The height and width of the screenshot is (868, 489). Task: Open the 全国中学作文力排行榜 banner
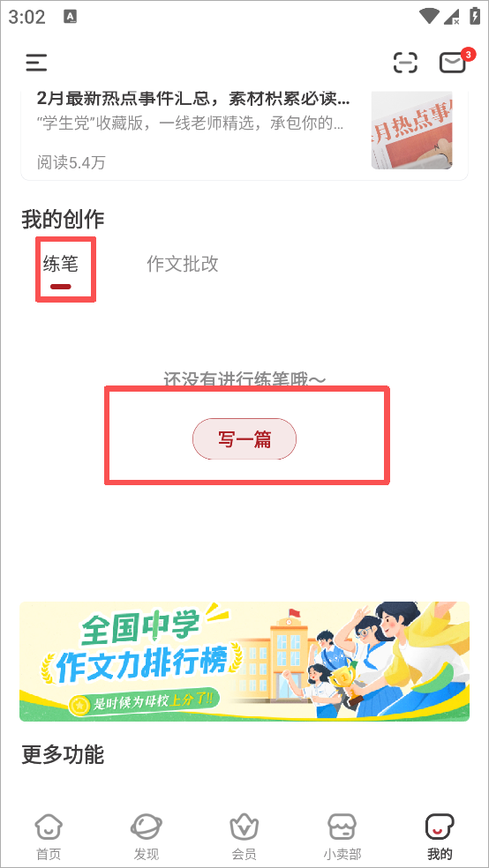(244, 662)
